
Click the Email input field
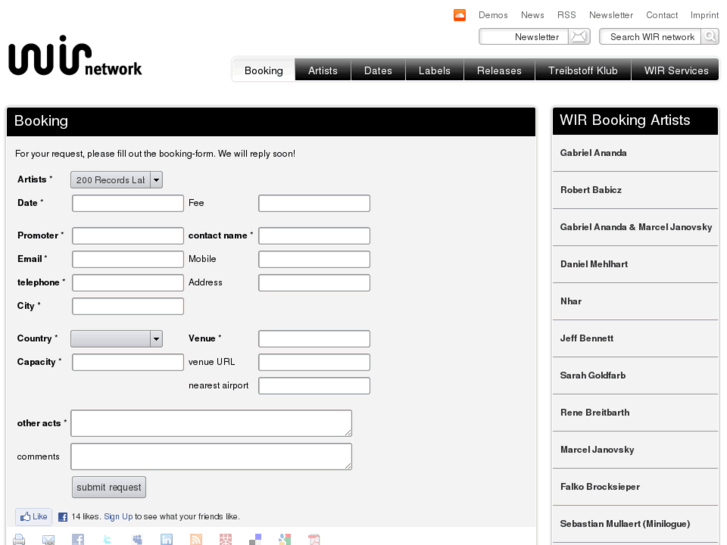128,259
